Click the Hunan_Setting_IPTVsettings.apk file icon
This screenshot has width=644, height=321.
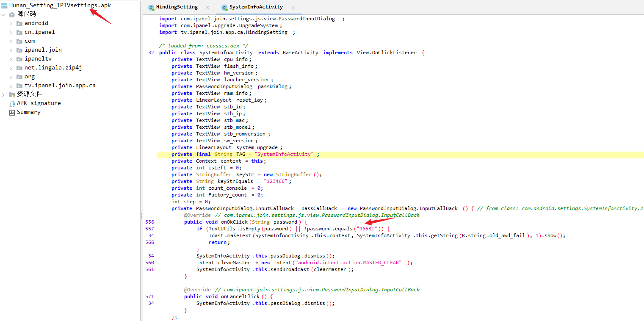pos(4,6)
